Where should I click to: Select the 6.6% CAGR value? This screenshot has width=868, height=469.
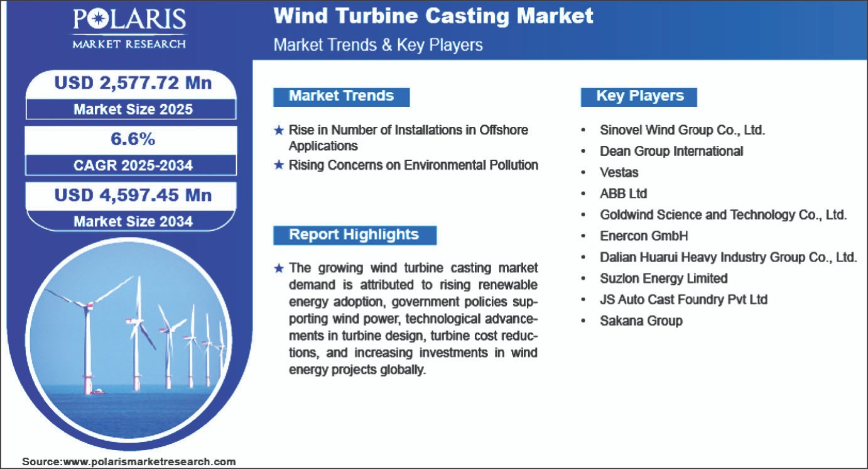tap(133, 139)
